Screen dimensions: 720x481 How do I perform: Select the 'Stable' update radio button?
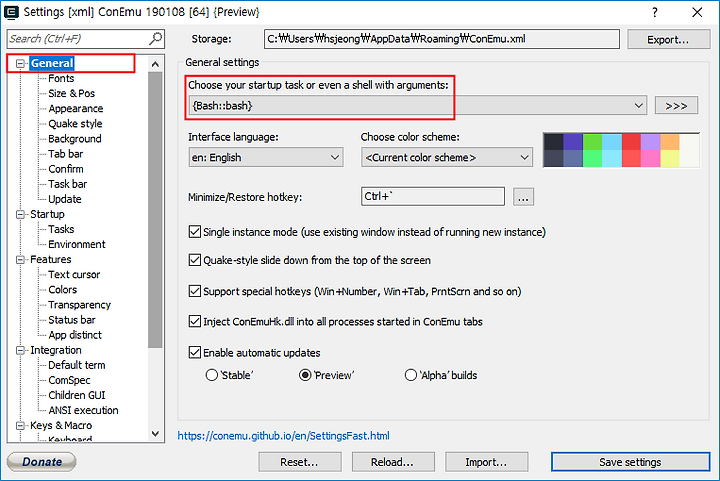point(211,375)
